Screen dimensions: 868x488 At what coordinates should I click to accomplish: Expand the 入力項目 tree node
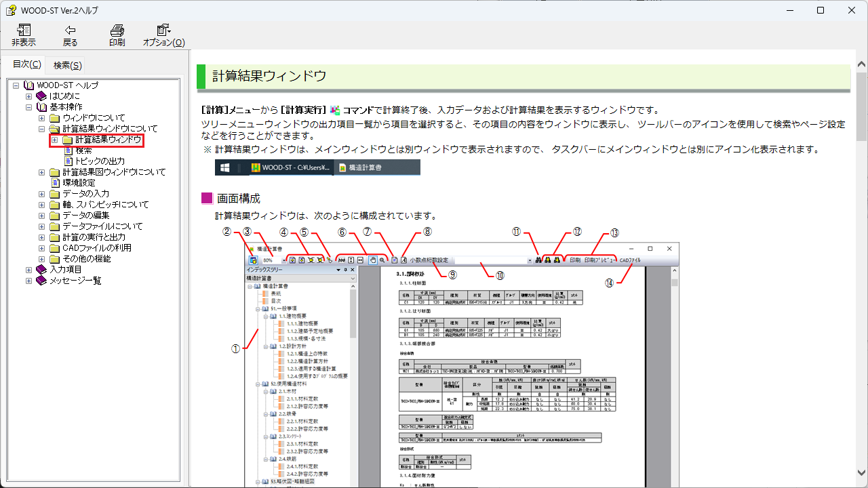[x=29, y=270]
